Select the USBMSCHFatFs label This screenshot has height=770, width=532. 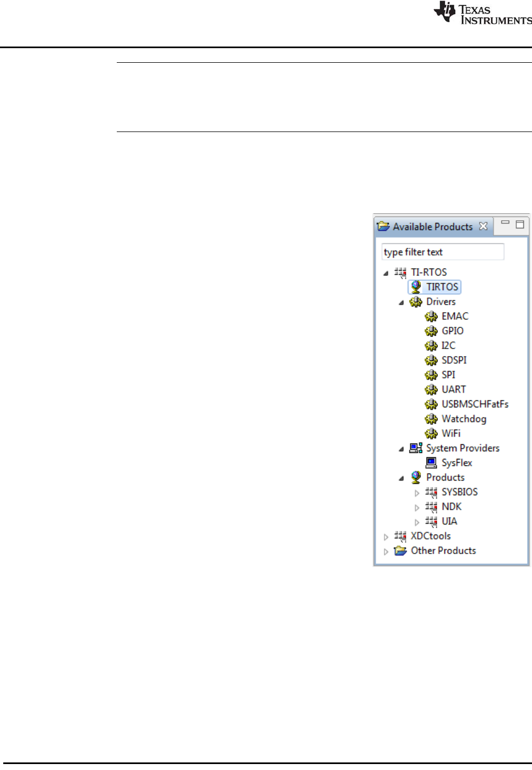pyautogui.click(x=475, y=404)
